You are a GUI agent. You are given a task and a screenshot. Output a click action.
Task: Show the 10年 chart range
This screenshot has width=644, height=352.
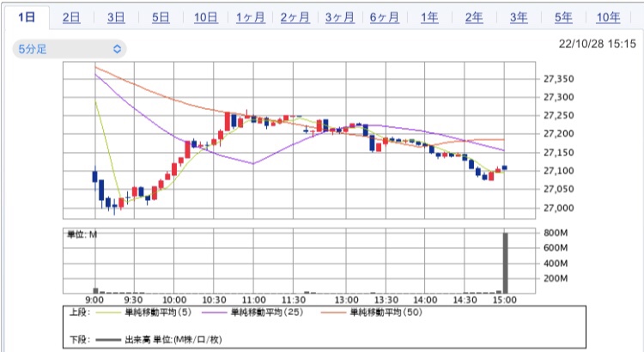pyautogui.click(x=608, y=18)
